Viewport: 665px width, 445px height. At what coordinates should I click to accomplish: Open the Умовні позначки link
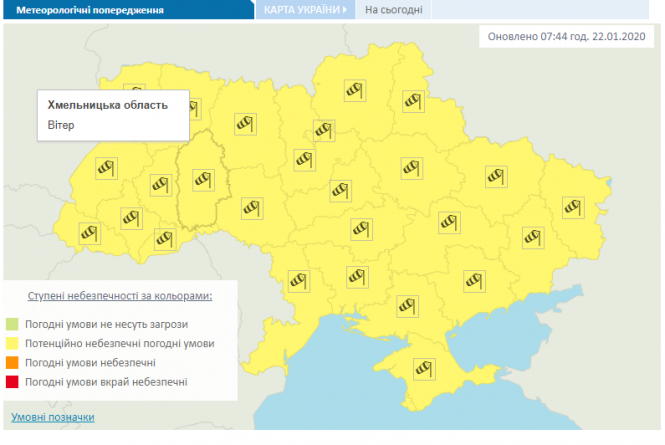coord(53,417)
